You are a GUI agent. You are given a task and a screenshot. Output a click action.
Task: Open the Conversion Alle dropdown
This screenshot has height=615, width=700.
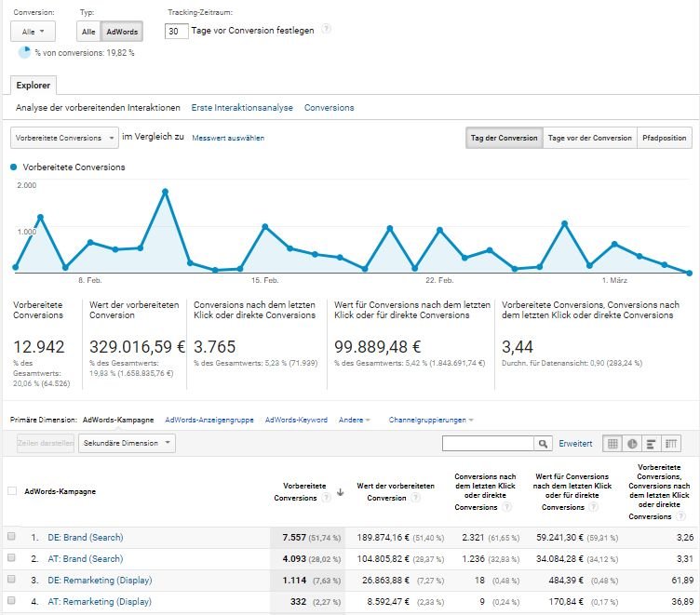click(x=33, y=32)
